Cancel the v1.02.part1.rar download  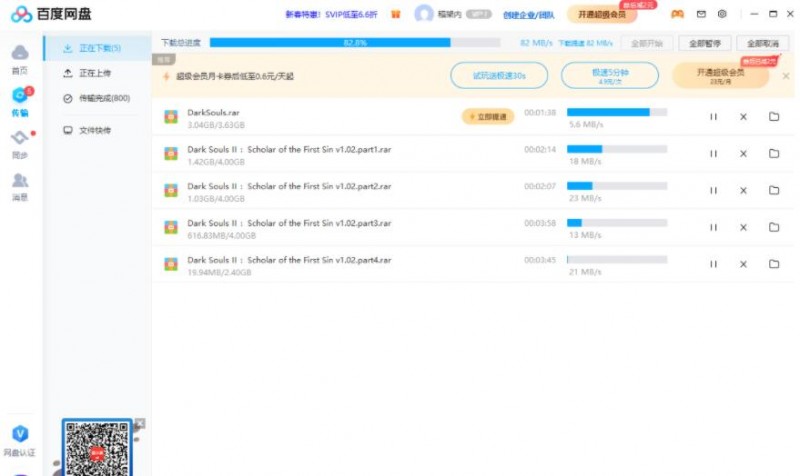[743, 154]
